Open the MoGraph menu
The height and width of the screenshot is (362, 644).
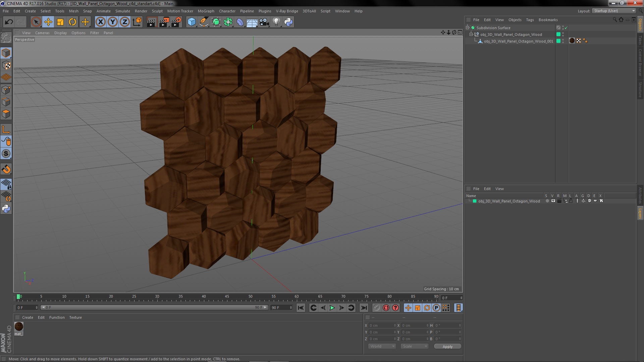click(x=206, y=11)
